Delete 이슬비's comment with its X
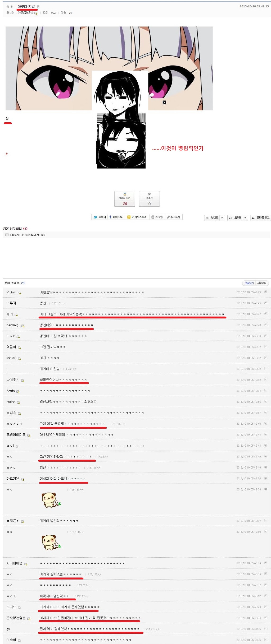 click(x=266, y=639)
